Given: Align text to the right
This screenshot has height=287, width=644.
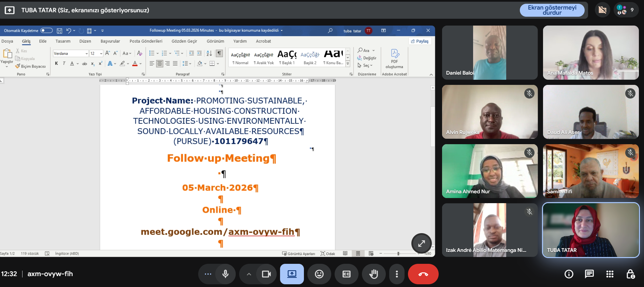Looking at the screenshot, I should (x=167, y=63).
